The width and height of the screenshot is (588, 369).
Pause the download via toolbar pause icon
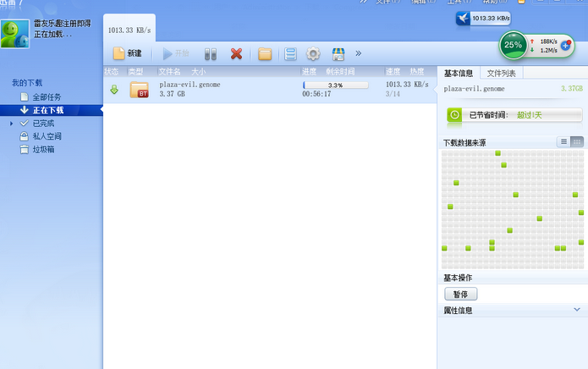(211, 53)
